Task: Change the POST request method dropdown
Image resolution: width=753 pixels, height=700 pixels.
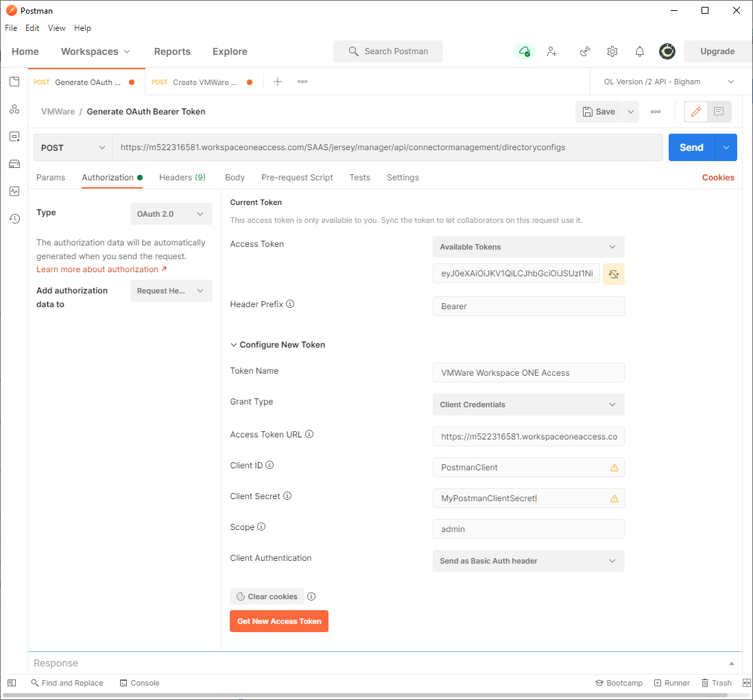Action: click(73, 147)
